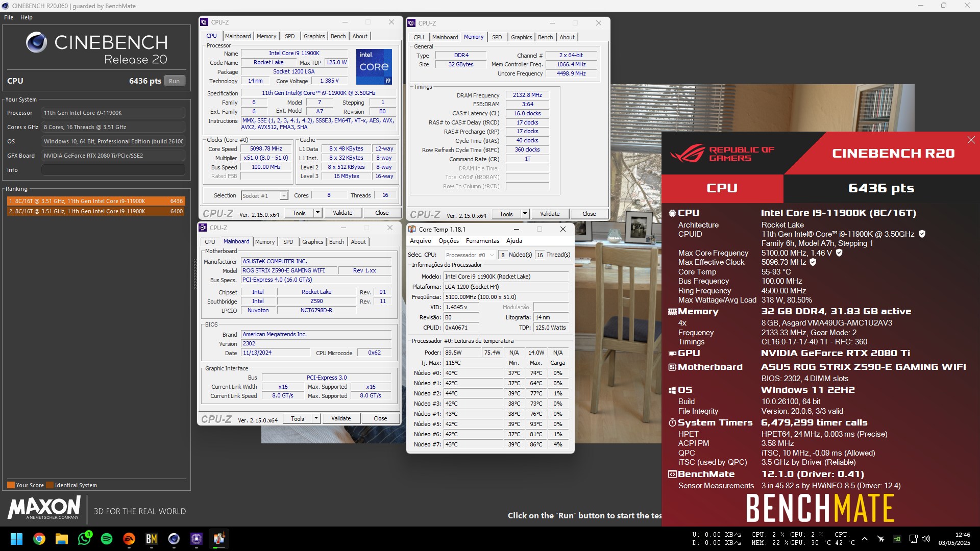The width and height of the screenshot is (980, 551).
Task: Click Intel Core i9 logo in CPU-Z
Action: click(x=374, y=67)
